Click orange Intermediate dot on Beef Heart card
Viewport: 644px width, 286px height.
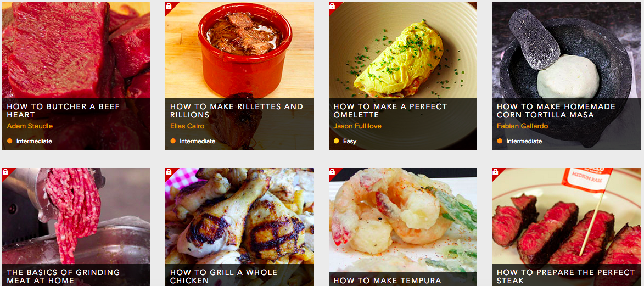9,141
